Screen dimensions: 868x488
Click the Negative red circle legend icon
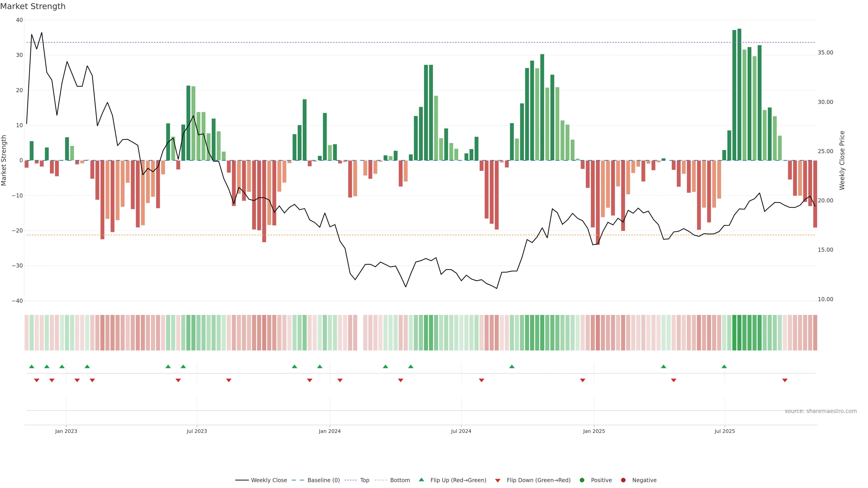click(623, 480)
